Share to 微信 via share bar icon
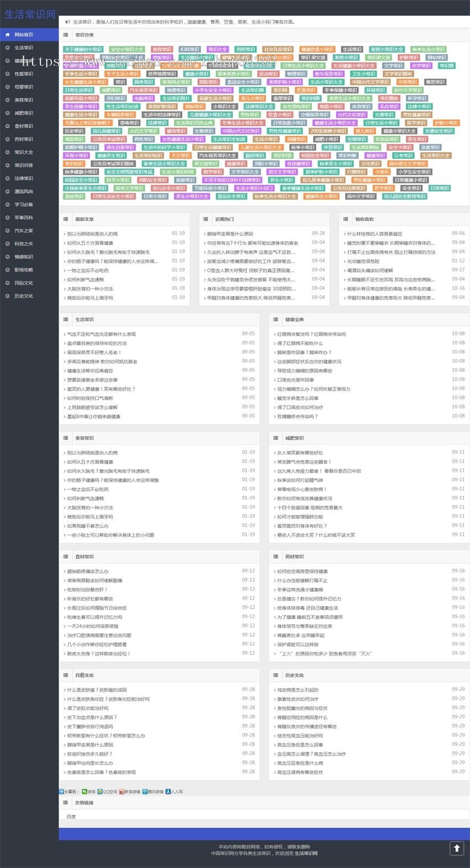This screenshot has width=470, height=868. [84, 792]
